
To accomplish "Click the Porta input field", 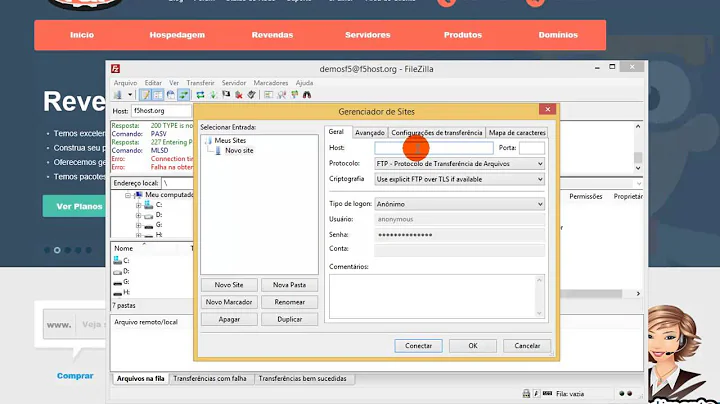I will 532,148.
